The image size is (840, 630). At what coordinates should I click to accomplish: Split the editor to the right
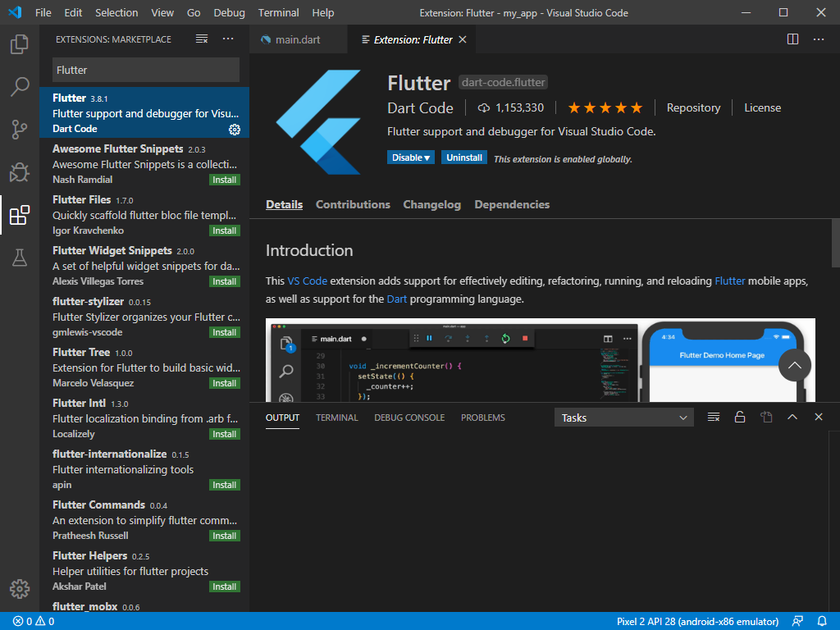pyautogui.click(x=792, y=39)
